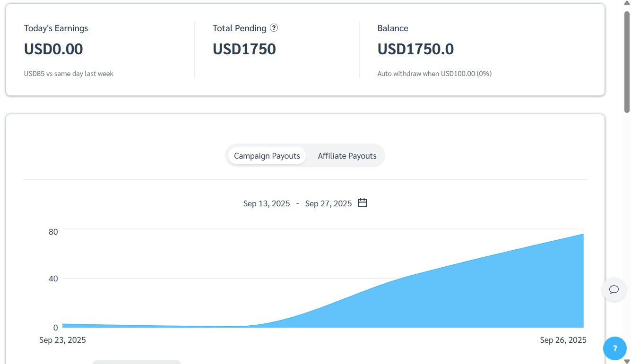Click the Sep 26, 2025 axis label
The image size is (631, 364).
(563, 340)
